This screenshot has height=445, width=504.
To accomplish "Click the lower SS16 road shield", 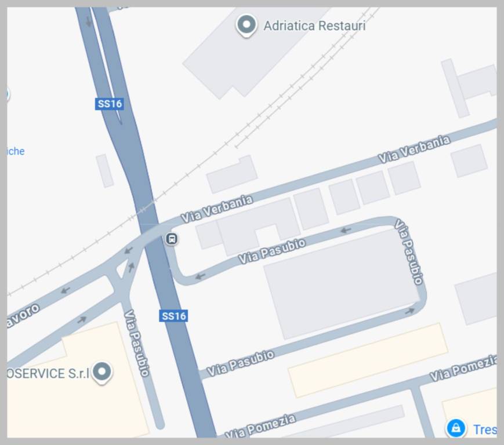I will [173, 316].
